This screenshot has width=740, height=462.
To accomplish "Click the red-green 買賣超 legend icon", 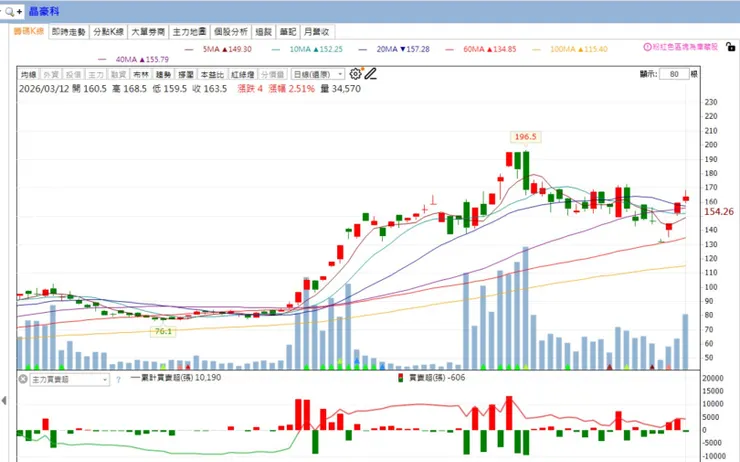I will (401, 378).
